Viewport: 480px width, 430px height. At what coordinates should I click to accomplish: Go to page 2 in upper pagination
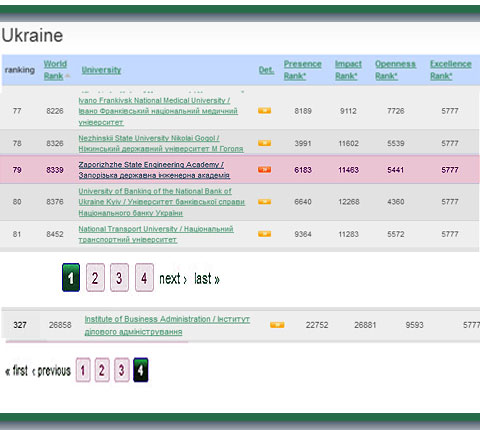pyautogui.click(x=95, y=278)
